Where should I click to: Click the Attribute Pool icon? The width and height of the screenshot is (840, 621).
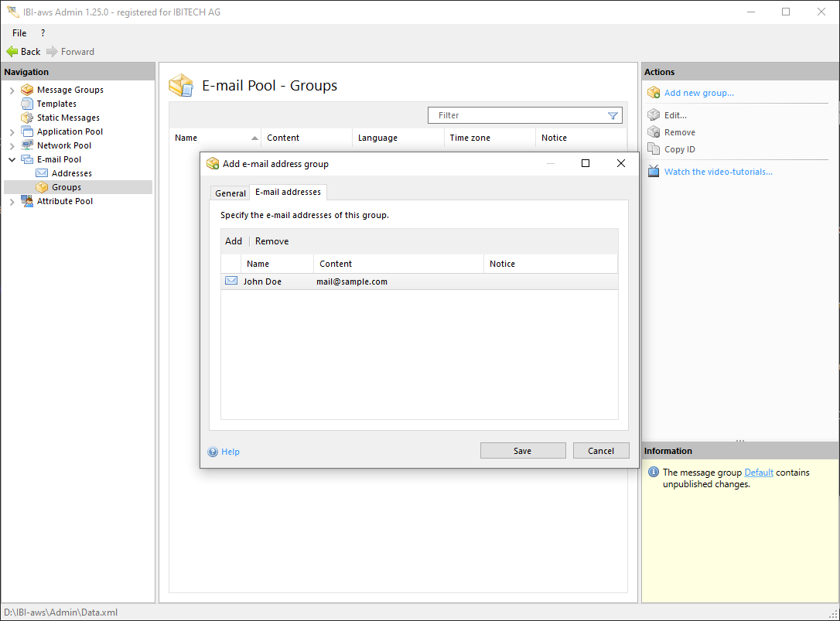pyautogui.click(x=27, y=201)
